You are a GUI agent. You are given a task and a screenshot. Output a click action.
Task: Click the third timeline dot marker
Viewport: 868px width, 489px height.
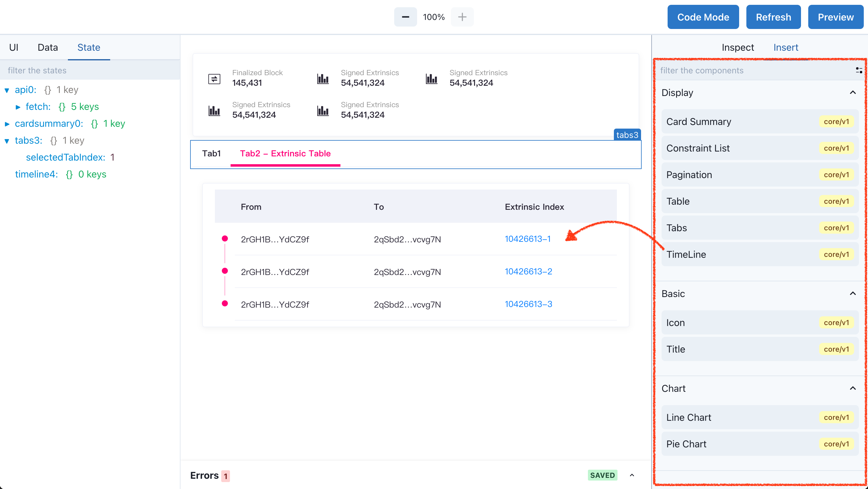pos(225,303)
